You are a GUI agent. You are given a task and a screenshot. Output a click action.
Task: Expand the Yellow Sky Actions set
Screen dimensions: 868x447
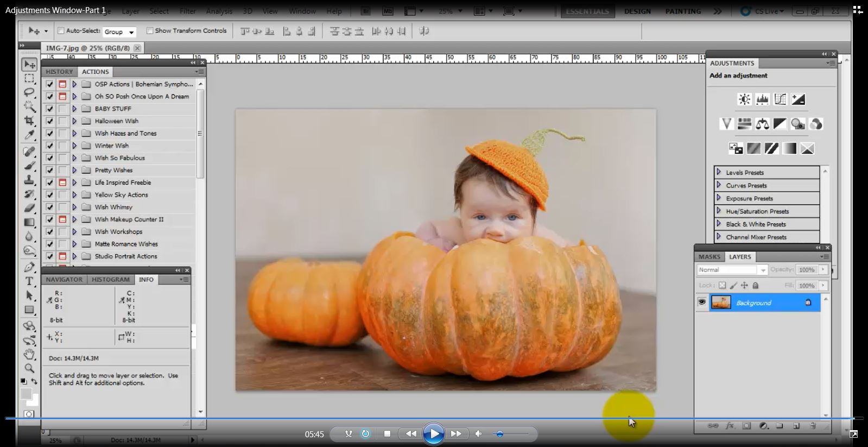click(x=74, y=194)
